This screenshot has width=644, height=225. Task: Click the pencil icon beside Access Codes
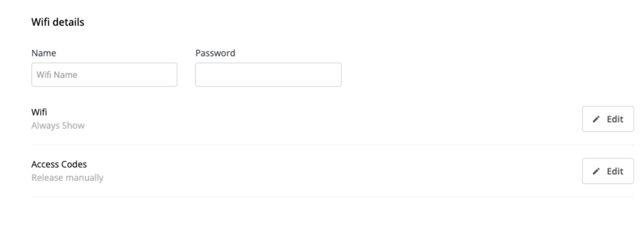click(596, 171)
